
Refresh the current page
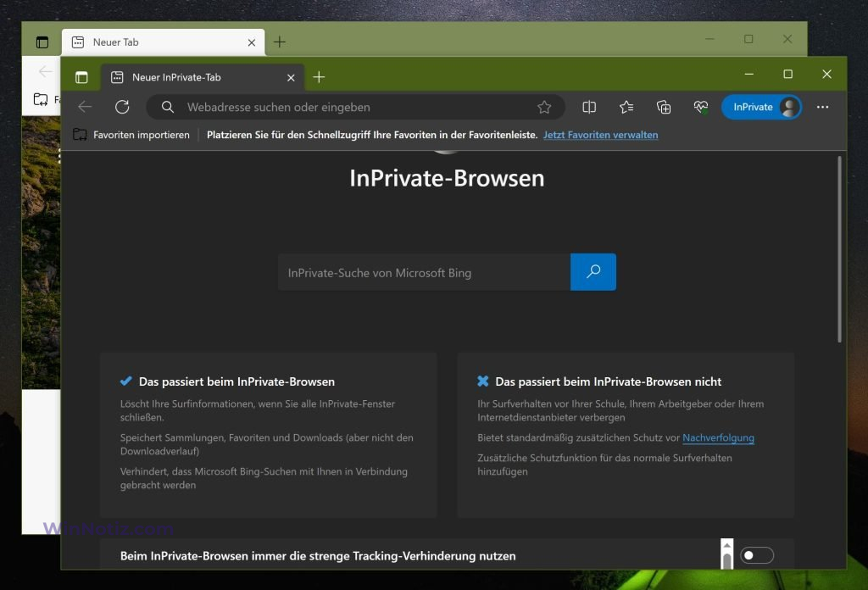pos(122,107)
